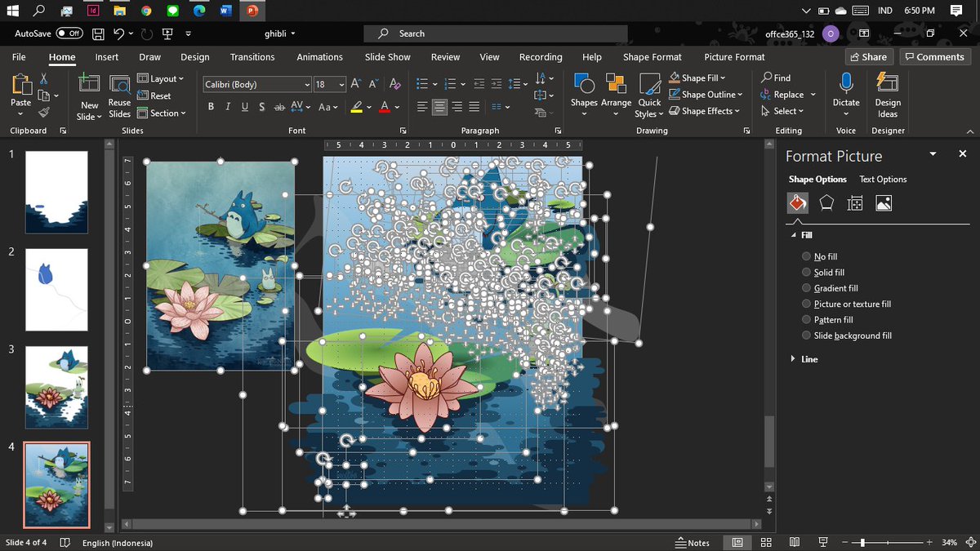The image size is (980, 551).
Task: Click the Italic formatting button
Action: point(228,107)
